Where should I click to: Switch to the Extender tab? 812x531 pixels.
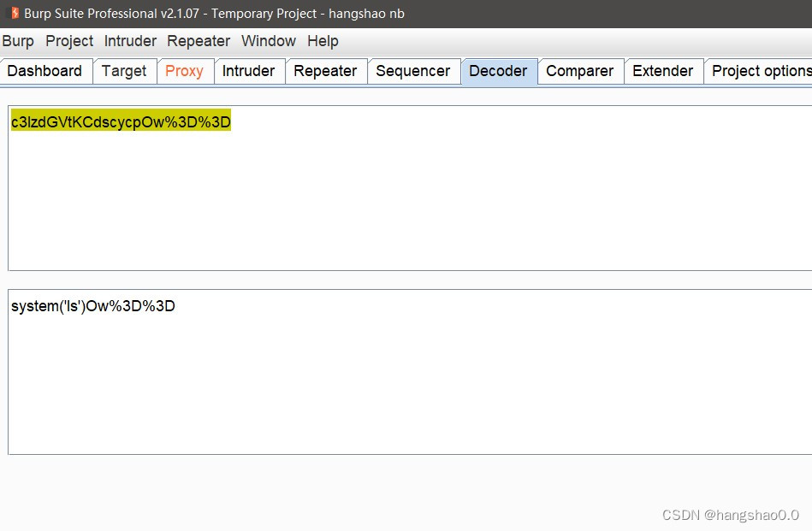click(x=663, y=71)
